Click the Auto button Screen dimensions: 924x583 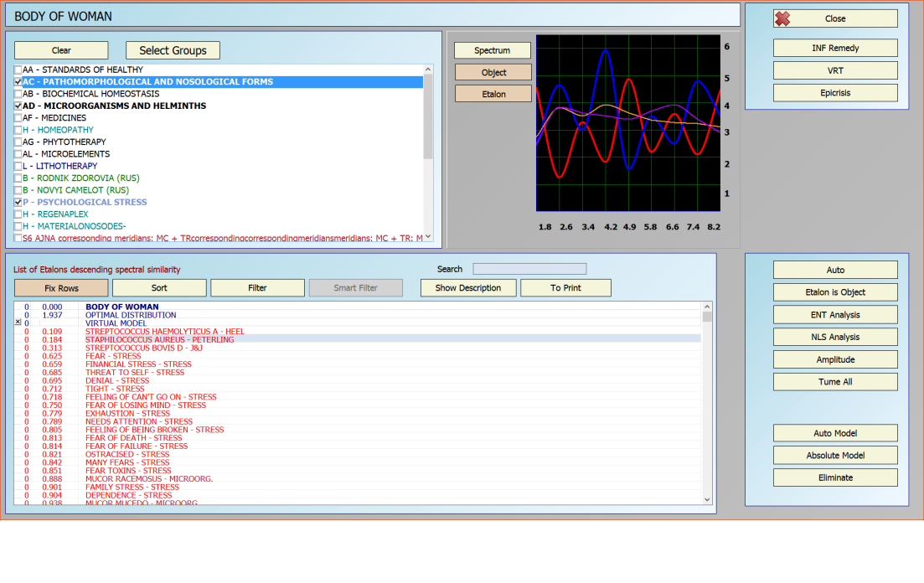click(x=835, y=270)
